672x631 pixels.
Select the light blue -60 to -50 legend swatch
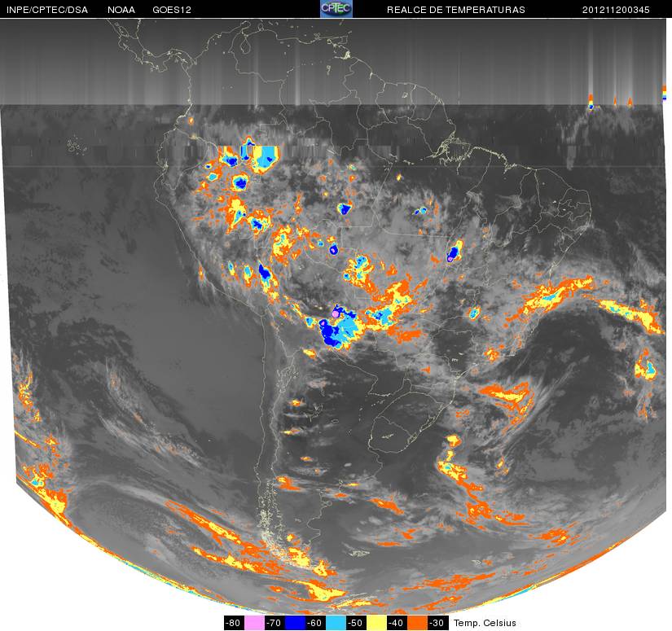pos(336,622)
